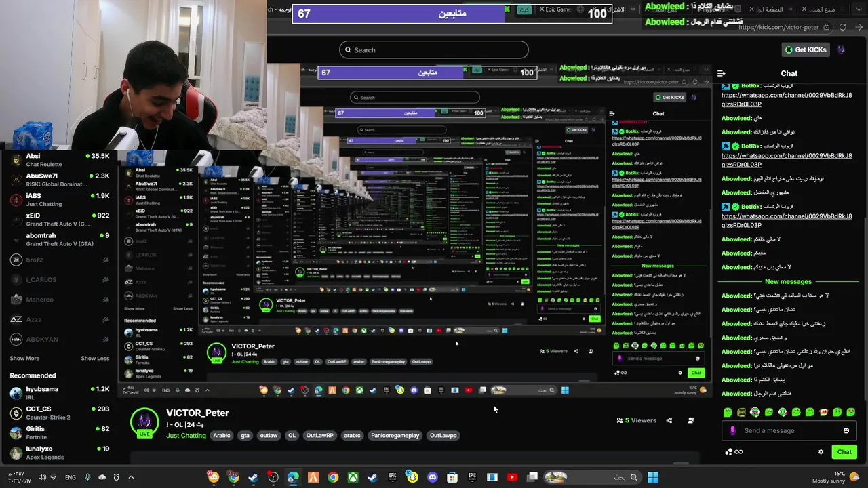Open YouTube icon on taskbar
This screenshot has height=488, width=868.
pyautogui.click(x=512, y=477)
